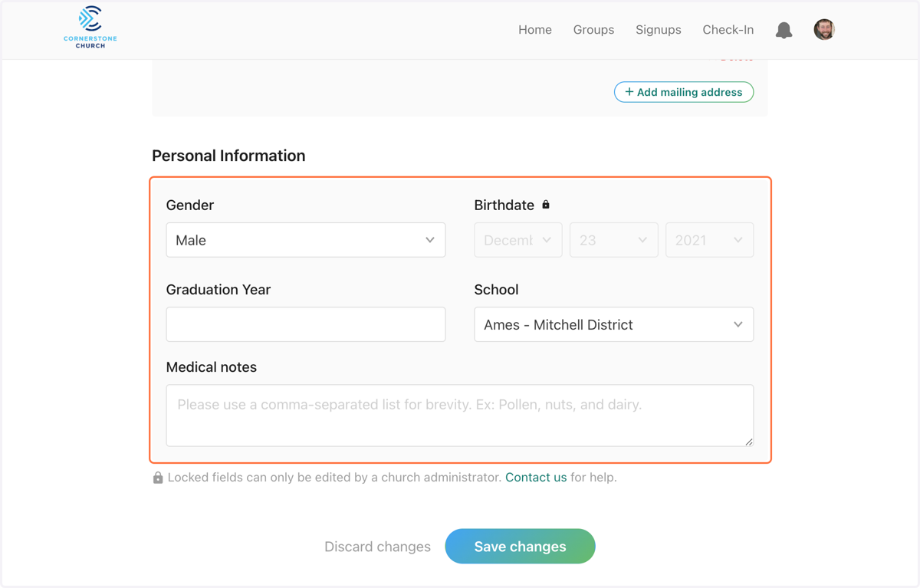The width and height of the screenshot is (920, 588).
Task: Open the user profile avatar
Action: pos(824,29)
